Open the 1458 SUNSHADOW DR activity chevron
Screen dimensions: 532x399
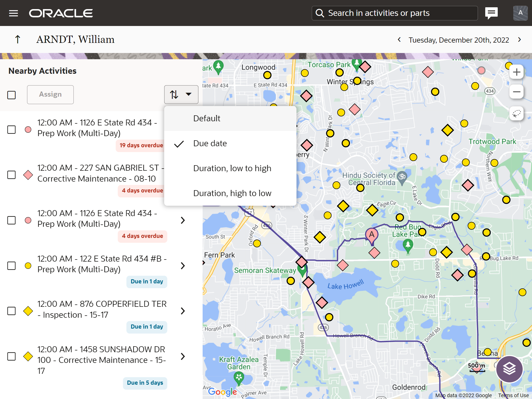point(183,356)
